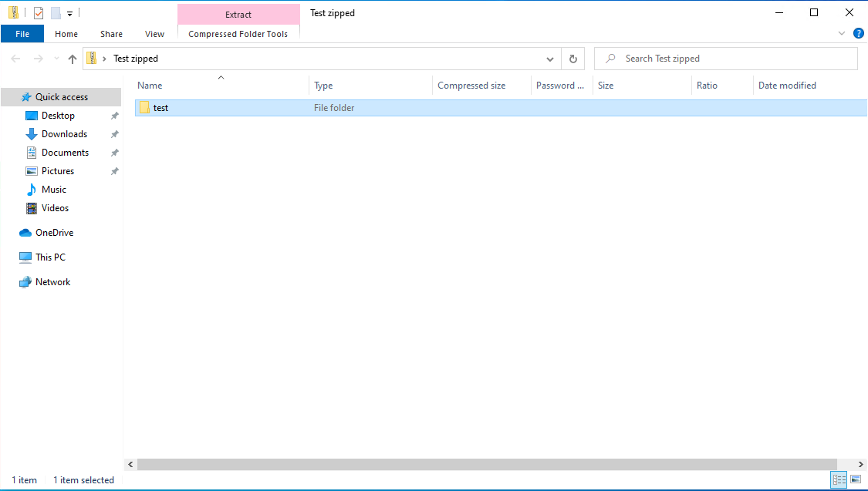Screen dimensions: 868x491
Task: Click the pin icon next to Desktop
Action: point(114,115)
